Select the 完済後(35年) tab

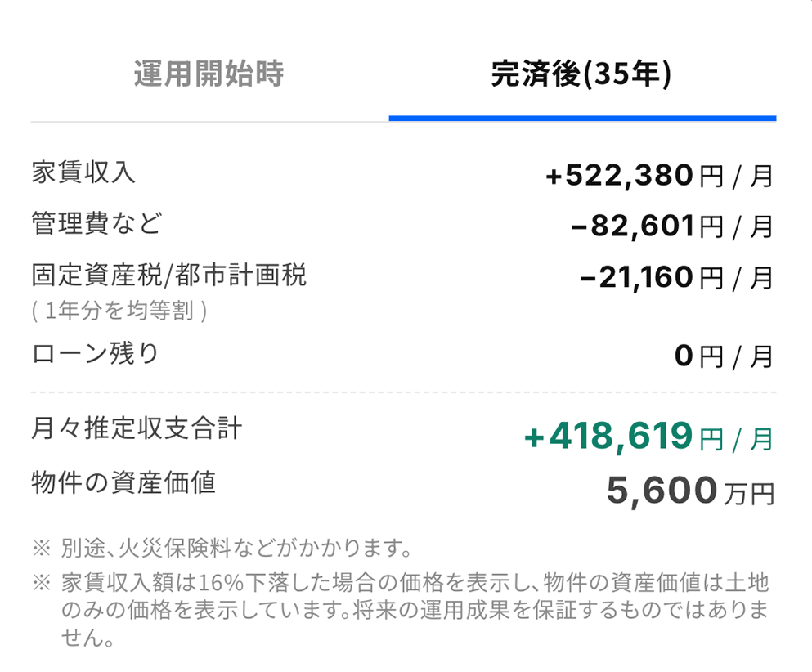pyautogui.click(x=581, y=74)
